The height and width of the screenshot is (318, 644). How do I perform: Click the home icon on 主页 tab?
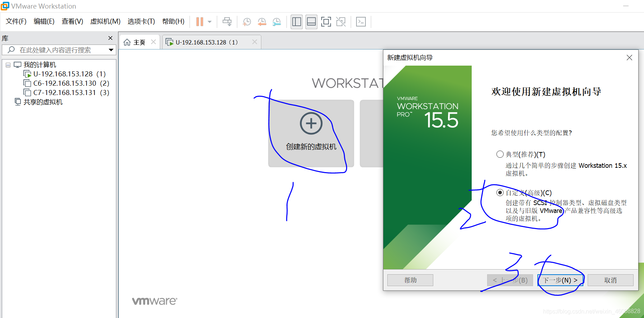point(127,42)
